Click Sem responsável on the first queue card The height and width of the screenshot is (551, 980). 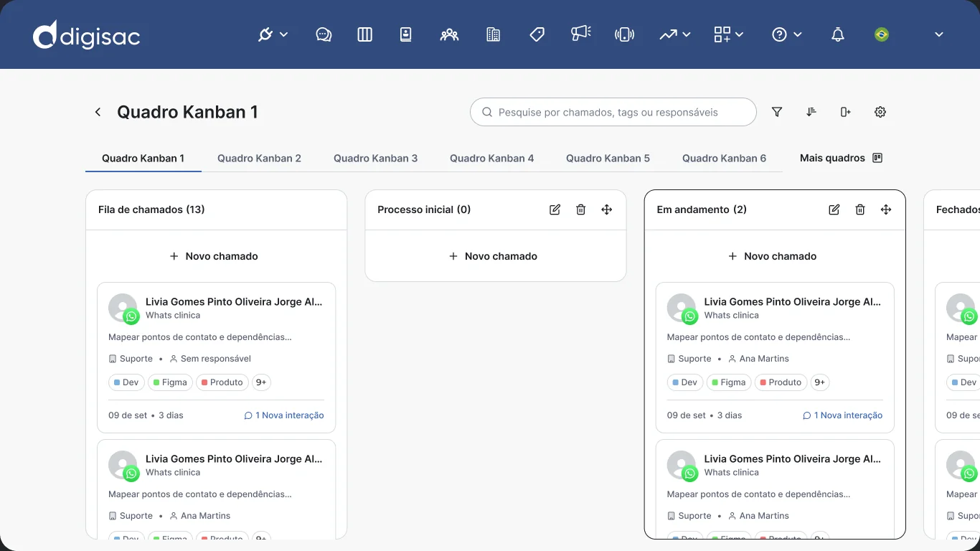pyautogui.click(x=210, y=359)
